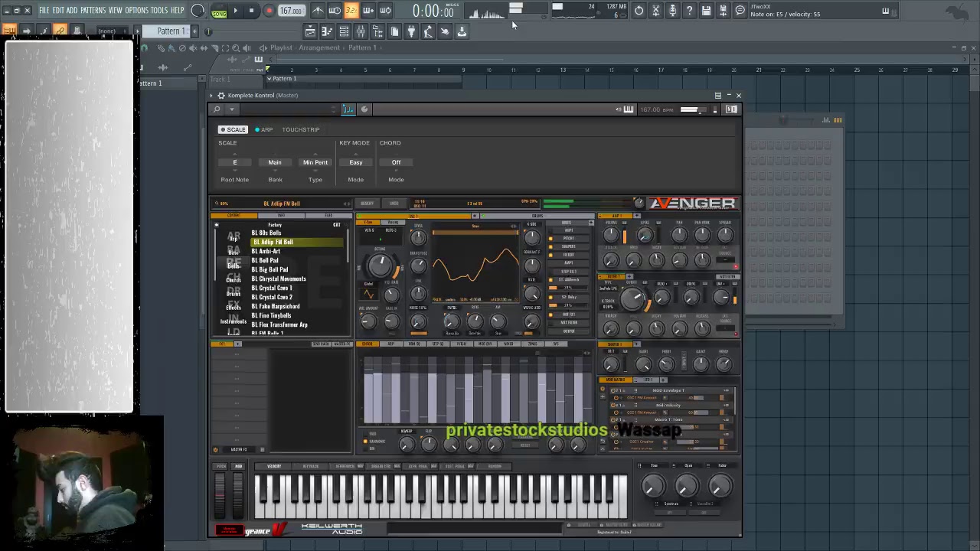Open the HELP menu
Screen dimensions: 980x551
pos(177,10)
